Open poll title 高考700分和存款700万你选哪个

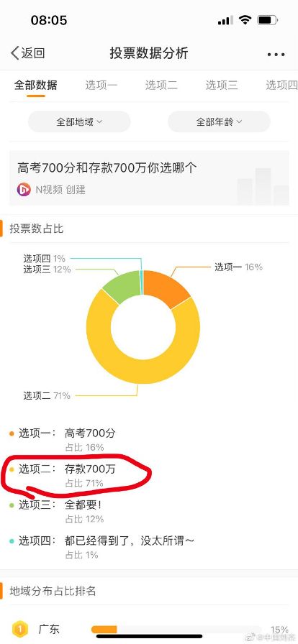point(107,167)
